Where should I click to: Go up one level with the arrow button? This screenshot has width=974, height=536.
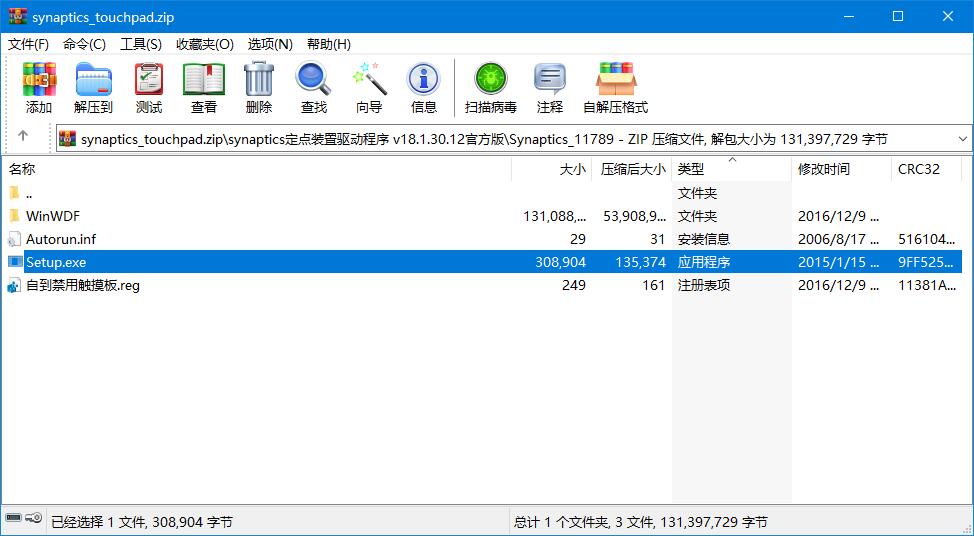[x=23, y=135]
